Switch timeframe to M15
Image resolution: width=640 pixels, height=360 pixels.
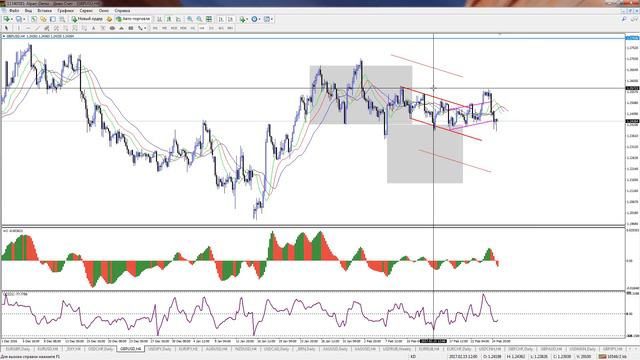pyautogui.click(x=174, y=28)
